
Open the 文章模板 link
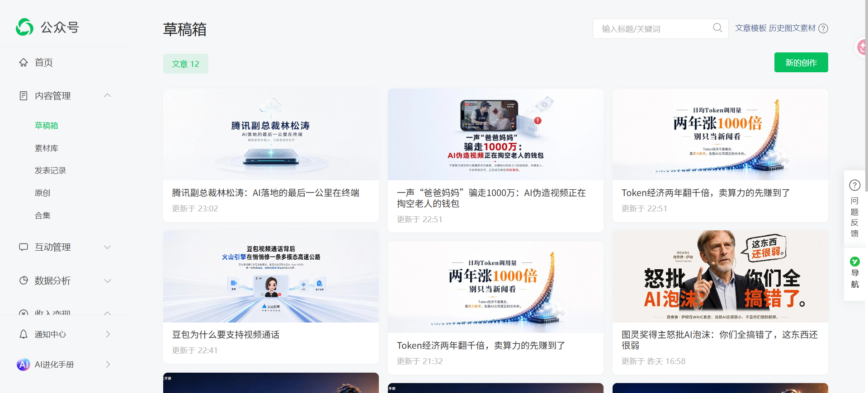click(x=751, y=28)
